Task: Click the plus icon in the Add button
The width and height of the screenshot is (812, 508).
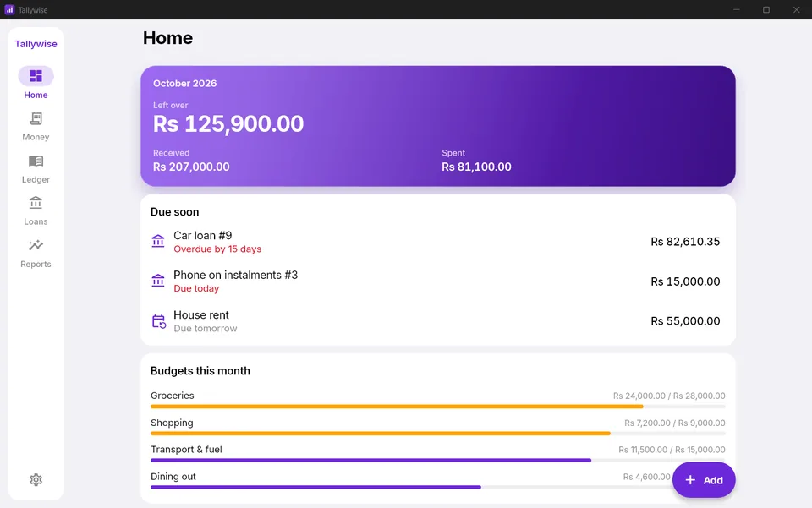Action: pos(690,480)
